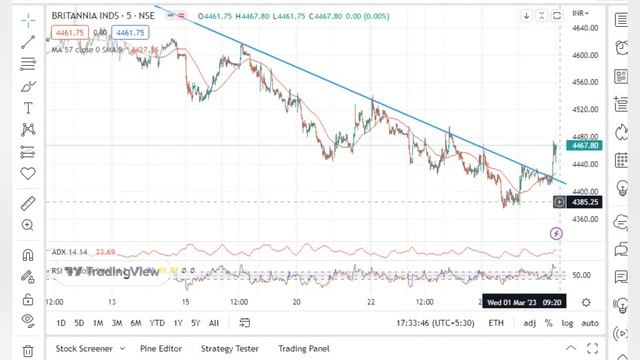Open the Strategy Tester tab
Viewport: 640px width, 360px height.
(229, 349)
